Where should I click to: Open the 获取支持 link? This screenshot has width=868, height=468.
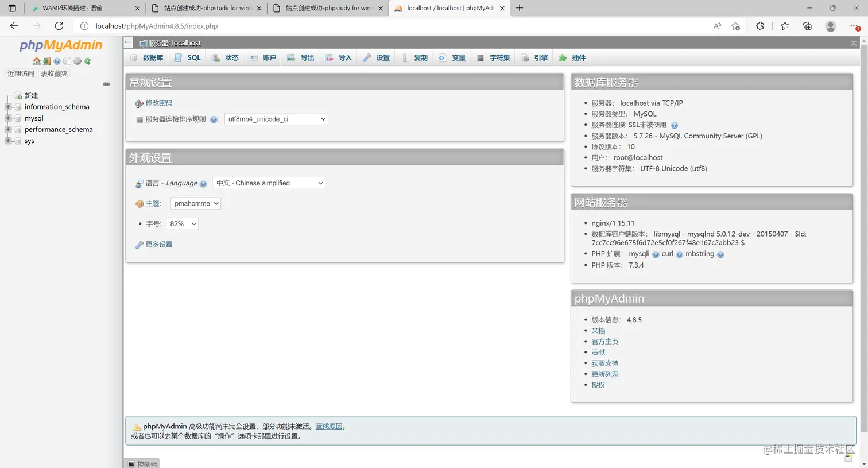point(605,363)
